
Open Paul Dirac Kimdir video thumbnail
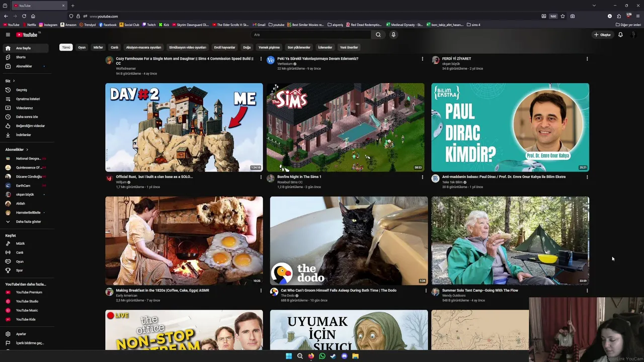click(x=510, y=127)
